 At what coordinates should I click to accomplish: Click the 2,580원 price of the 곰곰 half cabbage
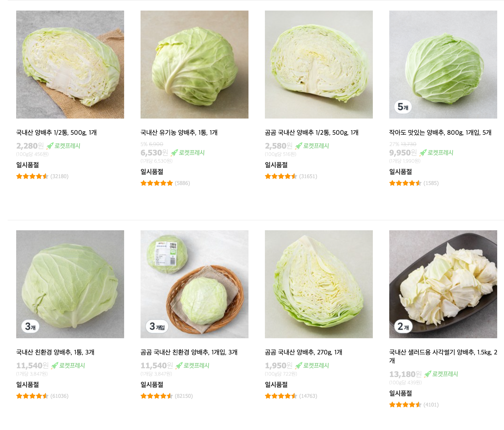[279, 146]
